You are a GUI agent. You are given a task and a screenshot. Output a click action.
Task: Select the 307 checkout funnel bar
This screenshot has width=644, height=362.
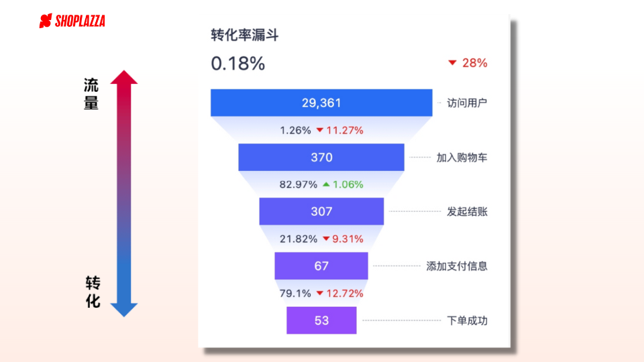tap(321, 211)
